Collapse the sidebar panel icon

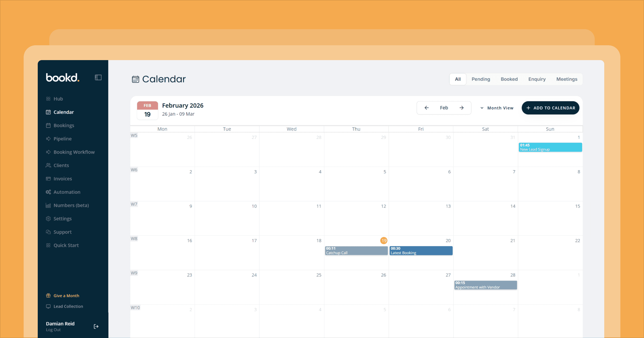[x=98, y=77]
